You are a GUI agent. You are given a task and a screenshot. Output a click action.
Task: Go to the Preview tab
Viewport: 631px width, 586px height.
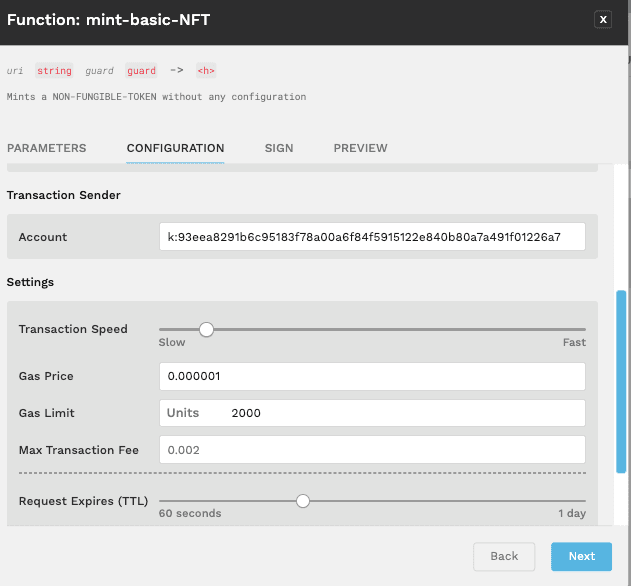360,148
